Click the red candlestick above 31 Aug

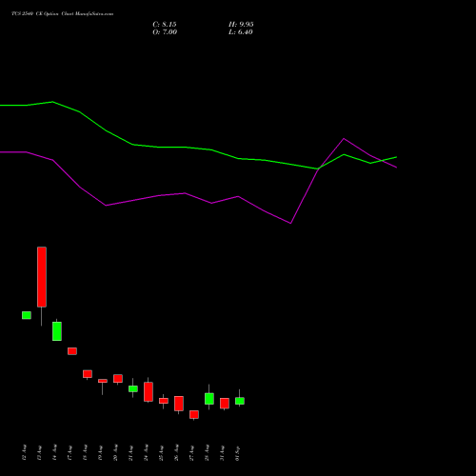pyautogui.click(x=225, y=404)
